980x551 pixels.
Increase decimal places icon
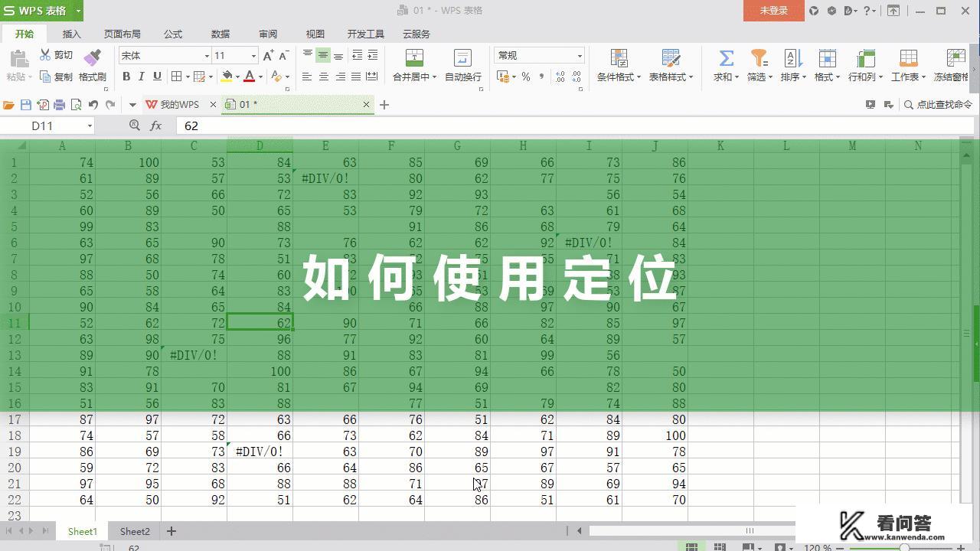point(560,77)
